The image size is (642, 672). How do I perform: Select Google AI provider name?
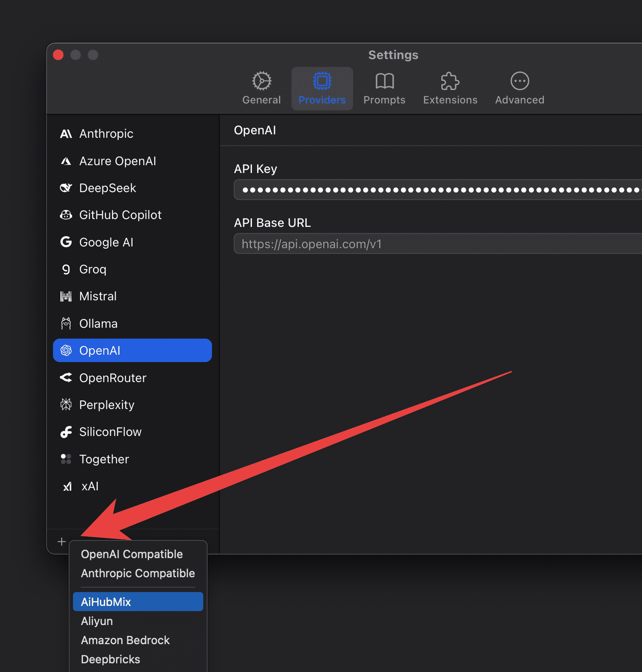pos(106,242)
